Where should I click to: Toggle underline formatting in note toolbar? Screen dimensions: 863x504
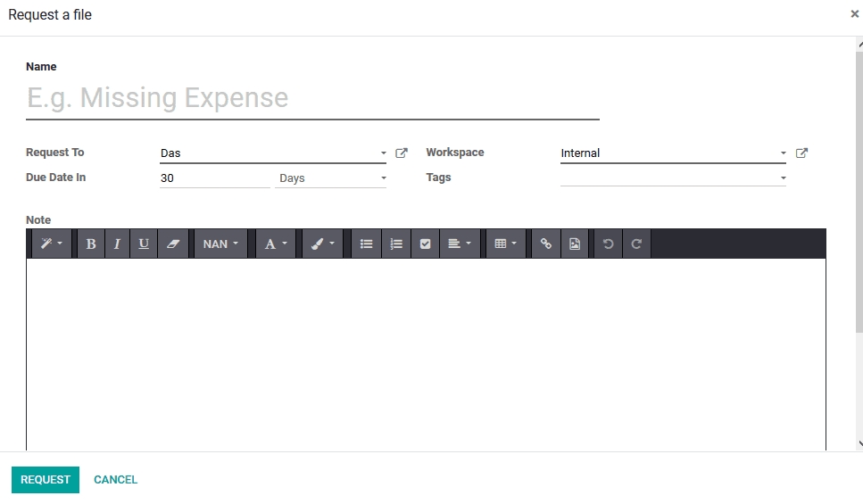click(144, 244)
